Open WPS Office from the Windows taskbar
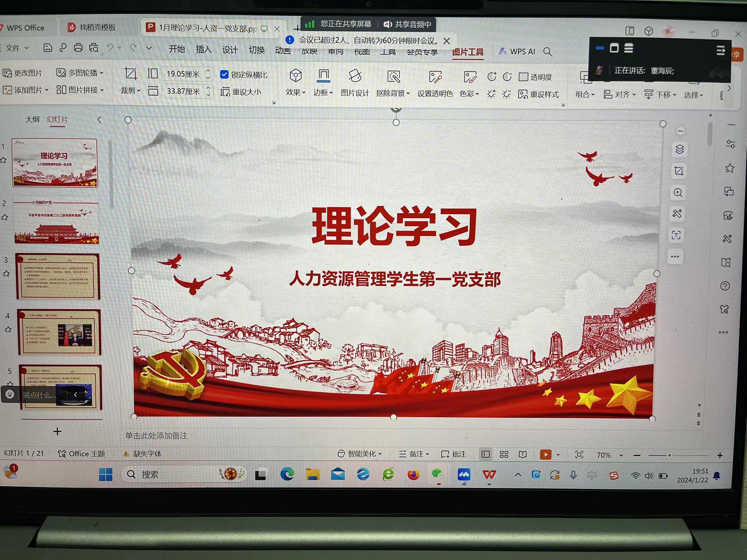747x560 pixels. [489, 475]
